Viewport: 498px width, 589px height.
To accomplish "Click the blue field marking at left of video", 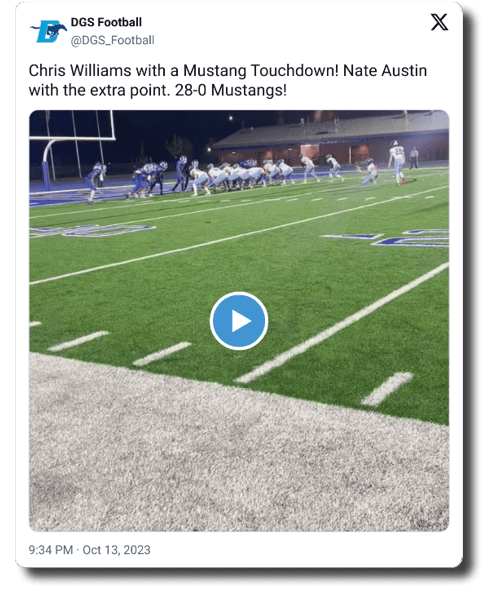I will [94, 231].
